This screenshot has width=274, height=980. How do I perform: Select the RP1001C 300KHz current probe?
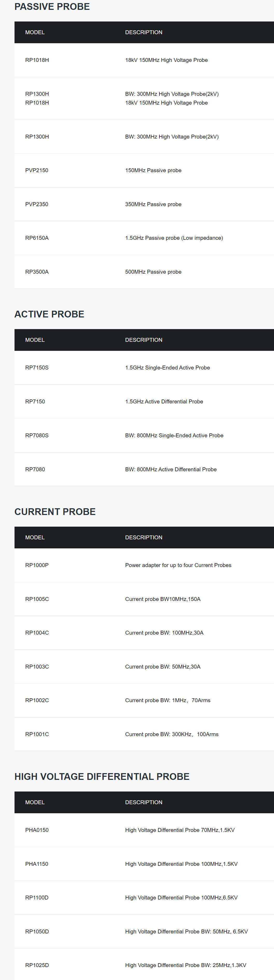(144, 734)
